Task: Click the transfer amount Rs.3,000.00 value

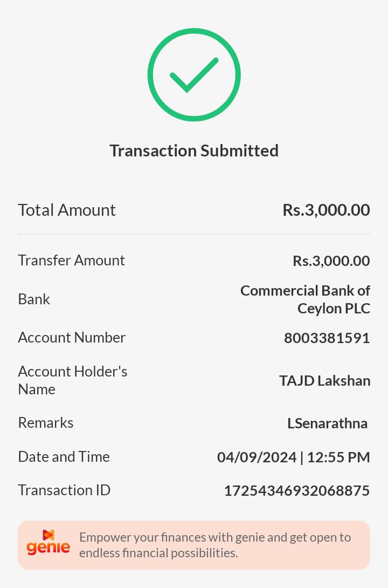Action: [331, 261]
